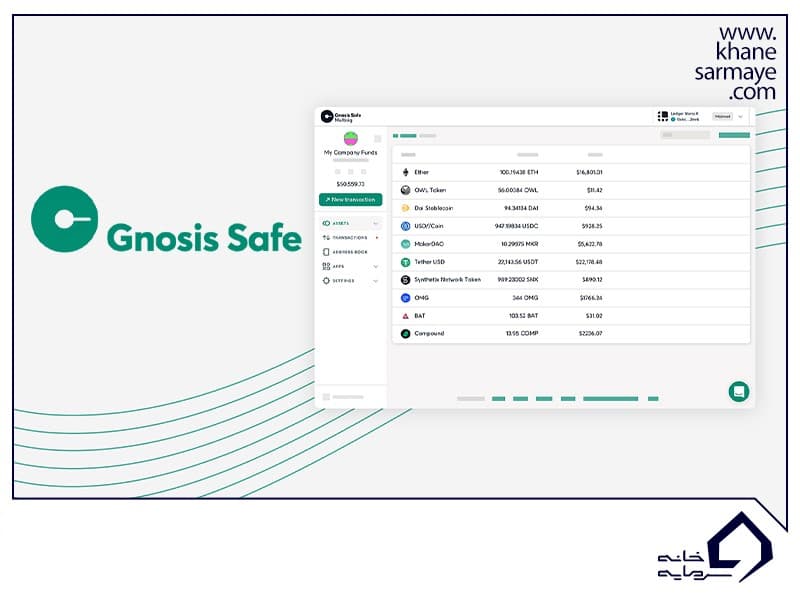Click the Ledger wallet connection details text

[x=685, y=116]
